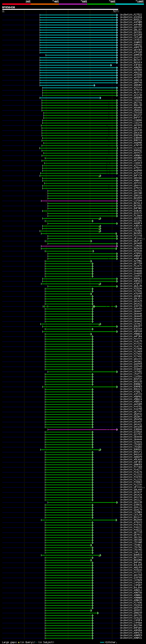The height and width of the screenshot is (644, 146).
Task: Open the UniRef100_C1MKQ8 label
Action: pos(131,246)
